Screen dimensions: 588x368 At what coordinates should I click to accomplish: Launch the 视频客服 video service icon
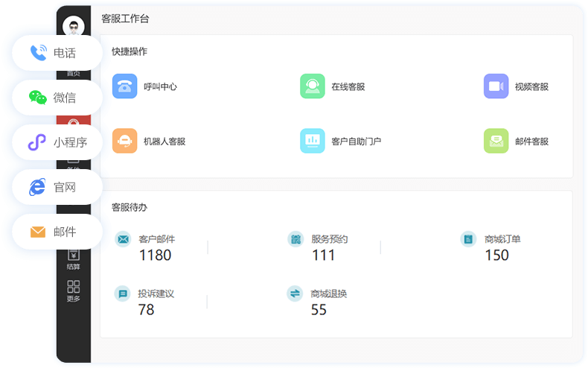tap(496, 86)
